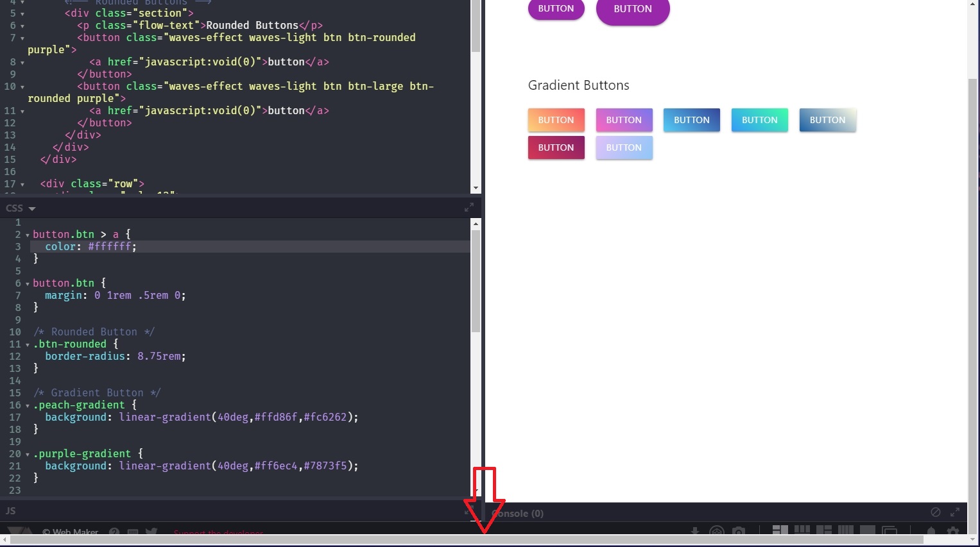Screen dimensions: 980x547
Task: Click the '/* Rounded Button */' comment
Action: coord(94,332)
